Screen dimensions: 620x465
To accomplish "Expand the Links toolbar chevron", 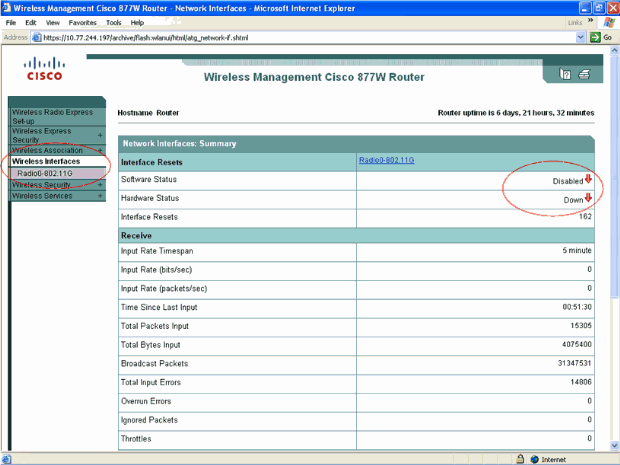I will click(x=592, y=22).
